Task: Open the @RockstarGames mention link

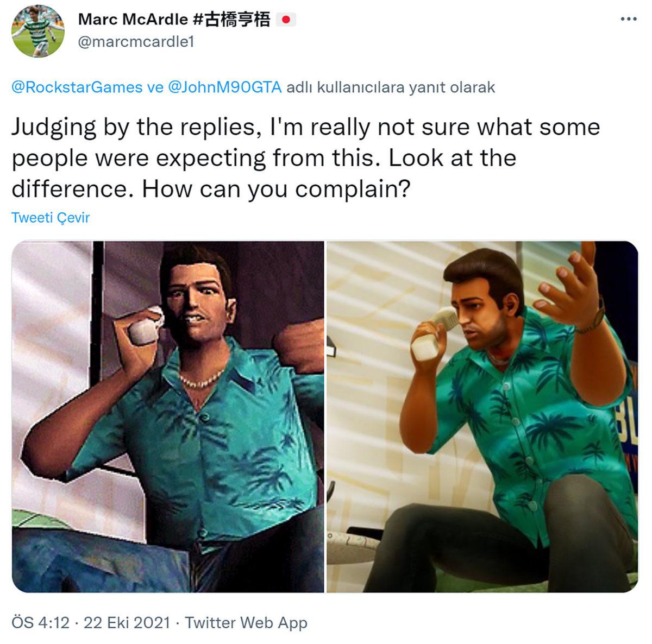Action: click(x=77, y=87)
